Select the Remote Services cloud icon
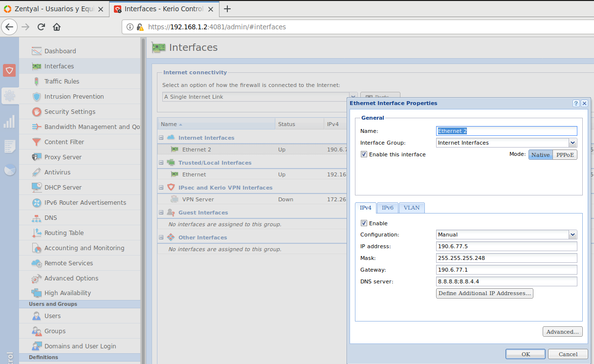The image size is (594, 364). click(x=37, y=263)
